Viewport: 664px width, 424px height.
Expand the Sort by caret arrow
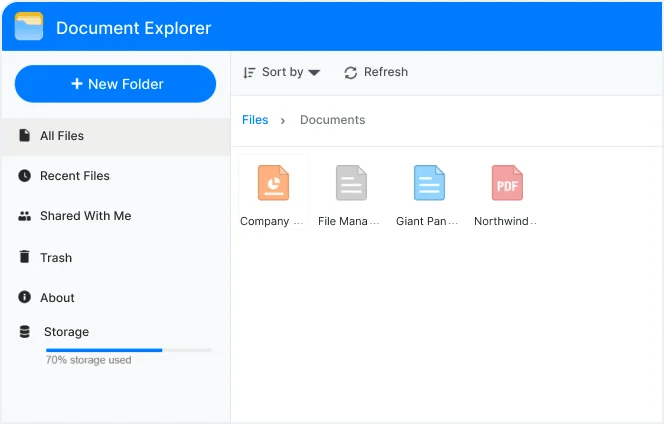[314, 73]
